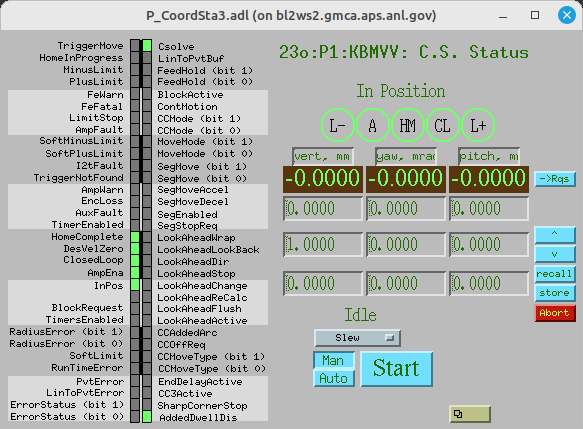Screen dimensions: 583x429
Task: Select Man mode
Action: point(334,360)
